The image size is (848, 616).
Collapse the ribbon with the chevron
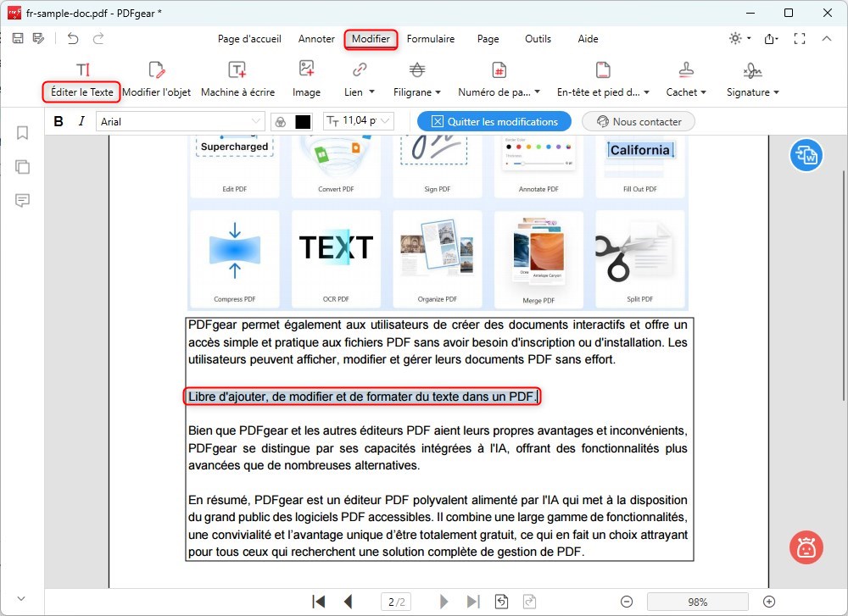tap(826, 38)
